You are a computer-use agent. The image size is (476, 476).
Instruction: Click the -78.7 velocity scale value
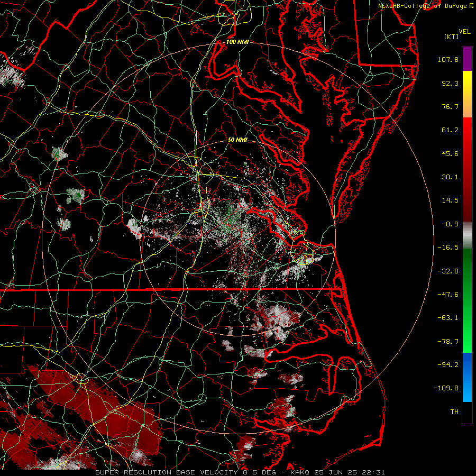448,342
